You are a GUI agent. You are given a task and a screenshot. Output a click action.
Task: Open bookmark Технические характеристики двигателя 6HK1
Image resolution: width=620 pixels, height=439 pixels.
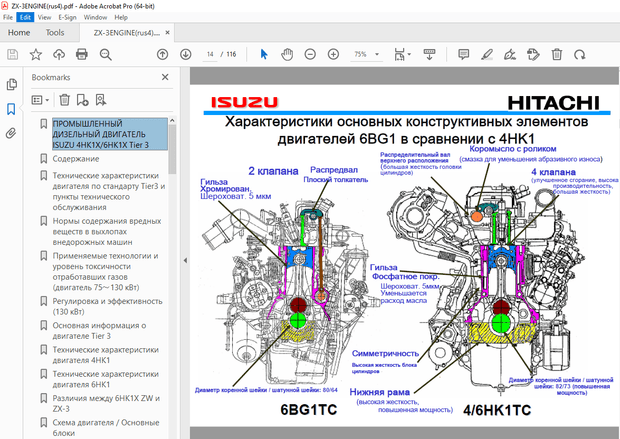tap(106, 379)
